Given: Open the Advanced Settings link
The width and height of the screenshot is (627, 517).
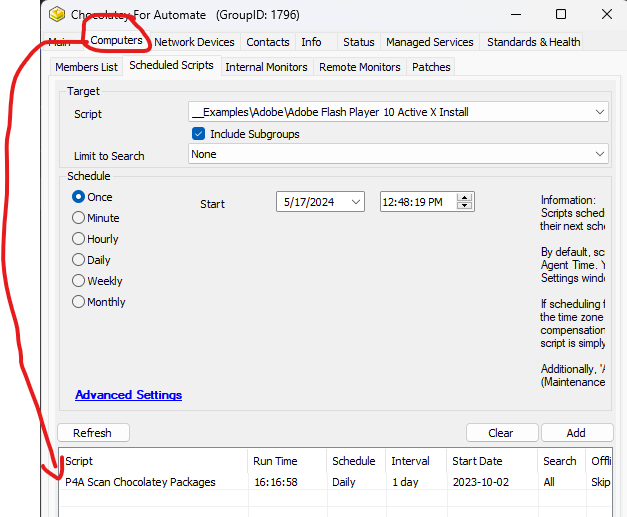Looking at the screenshot, I should (128, 395).
